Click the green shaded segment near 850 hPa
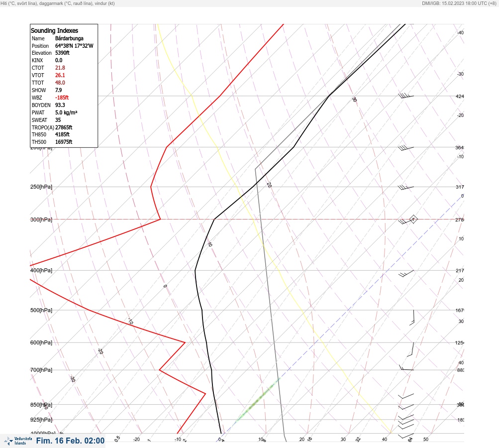Viewport: 499px width, 448px height. tap(258, 401)
